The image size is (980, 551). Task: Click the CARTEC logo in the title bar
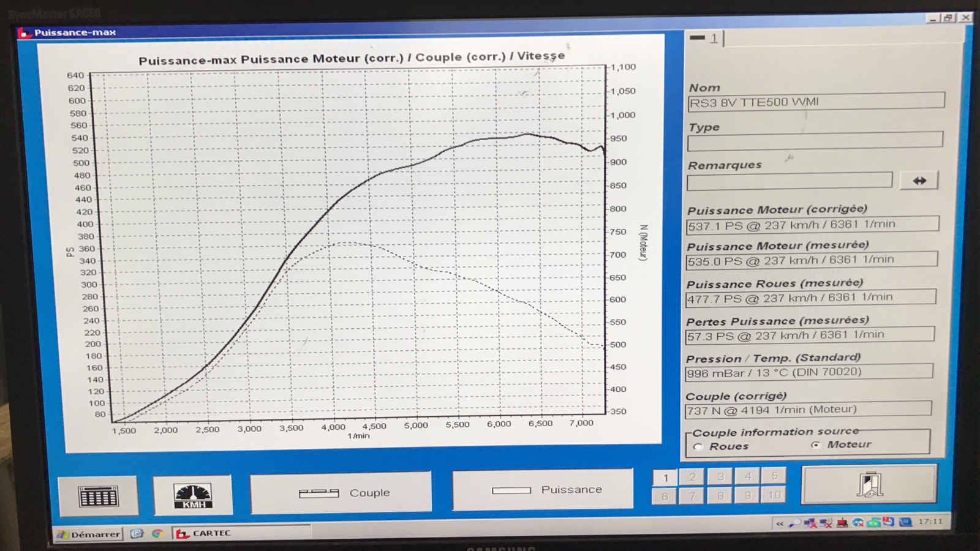point(24,32)
